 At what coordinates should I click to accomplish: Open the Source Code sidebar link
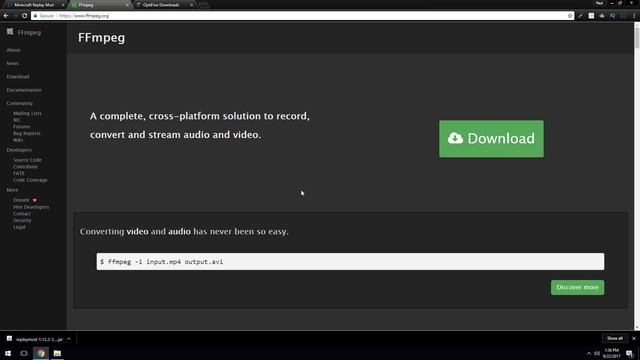[x=27, y=160]
